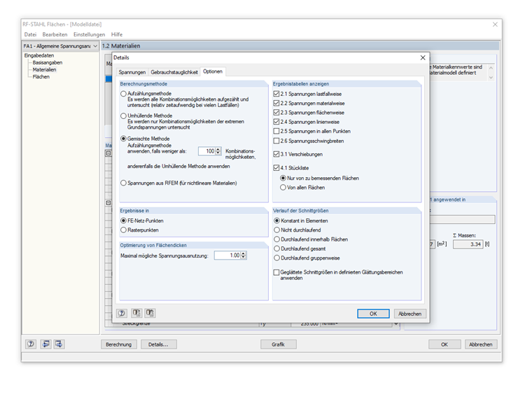Toggle 3.1 Verschiebungen checkbox
This screenshot has width=532, height=399.
276,154
